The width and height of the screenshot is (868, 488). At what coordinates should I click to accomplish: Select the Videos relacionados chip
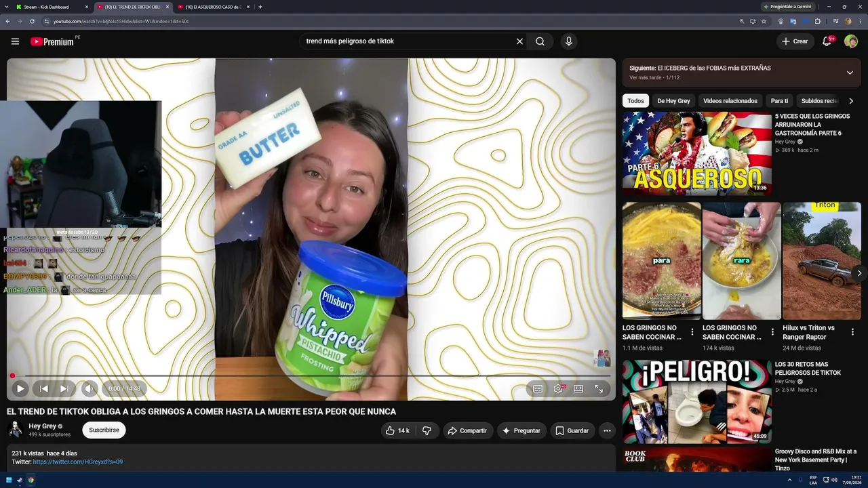pyautogui.click(x=730, y=101)
